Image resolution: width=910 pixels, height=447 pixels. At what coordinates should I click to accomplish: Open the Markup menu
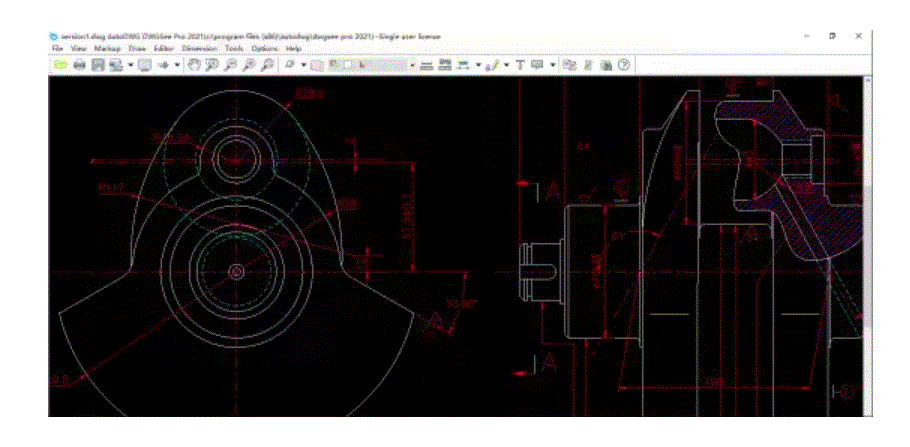coord(107,48)
